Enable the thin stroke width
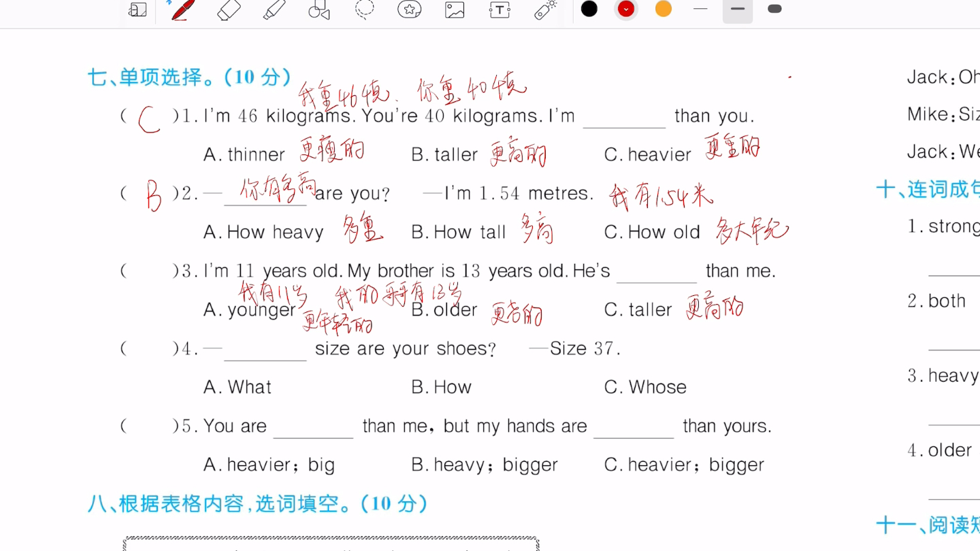This screenshot has height=551, width=980. pos(700,10)
